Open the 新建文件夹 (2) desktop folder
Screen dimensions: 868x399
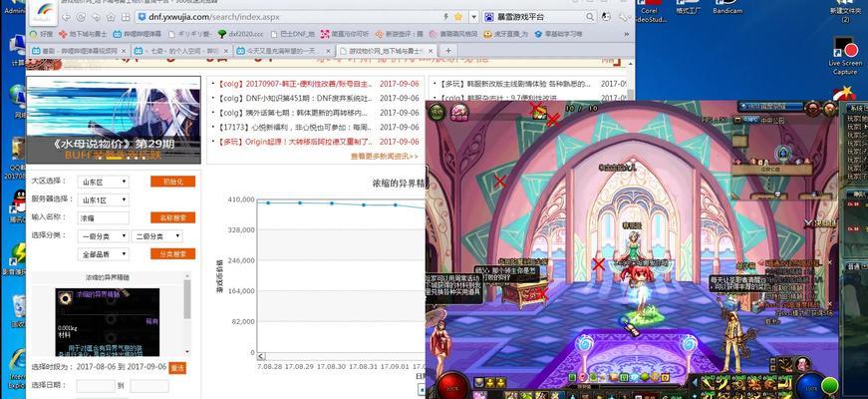[845, 12]
